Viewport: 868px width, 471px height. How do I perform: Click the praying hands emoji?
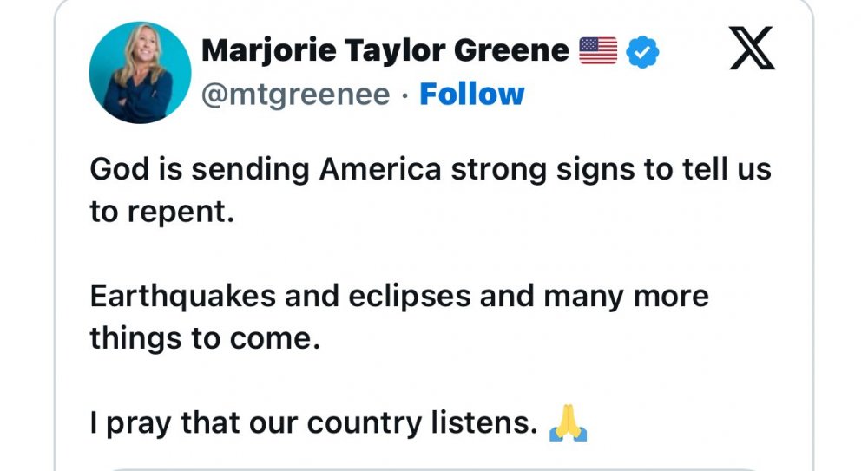[569, 425]
